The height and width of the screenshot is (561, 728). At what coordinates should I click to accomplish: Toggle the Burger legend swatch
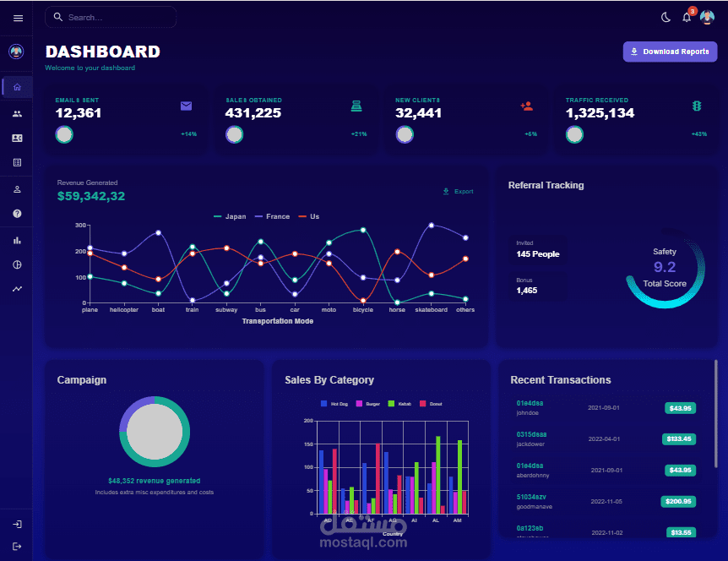[359, 404]
